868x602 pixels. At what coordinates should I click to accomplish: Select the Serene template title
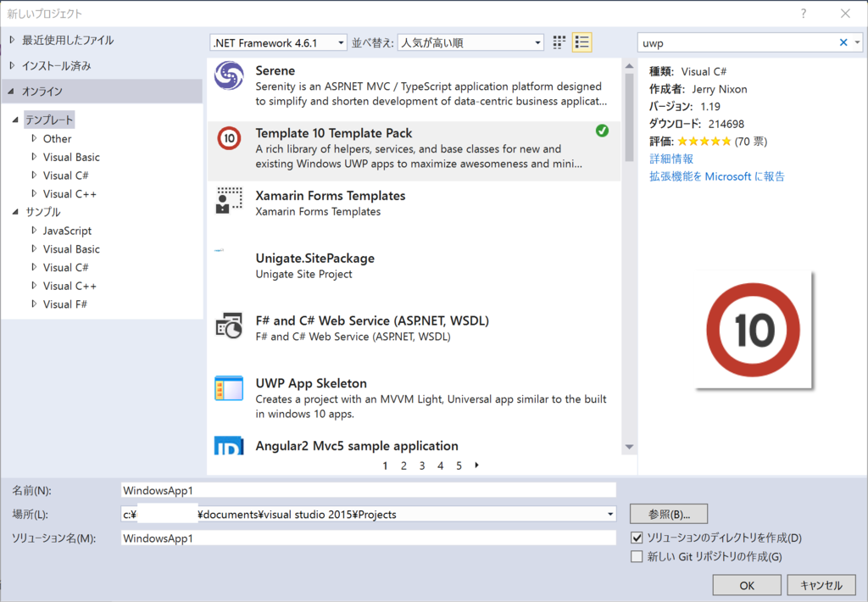275,70
